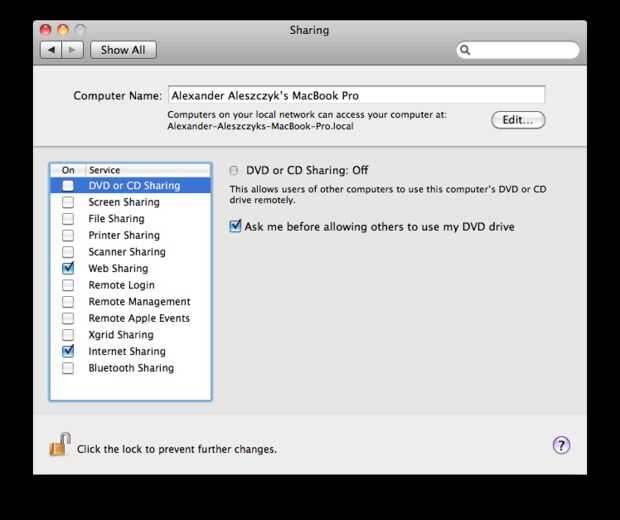Uncheck the Internet Sharing checkbox
Screen dimensions: 620x520
(68, 351)
